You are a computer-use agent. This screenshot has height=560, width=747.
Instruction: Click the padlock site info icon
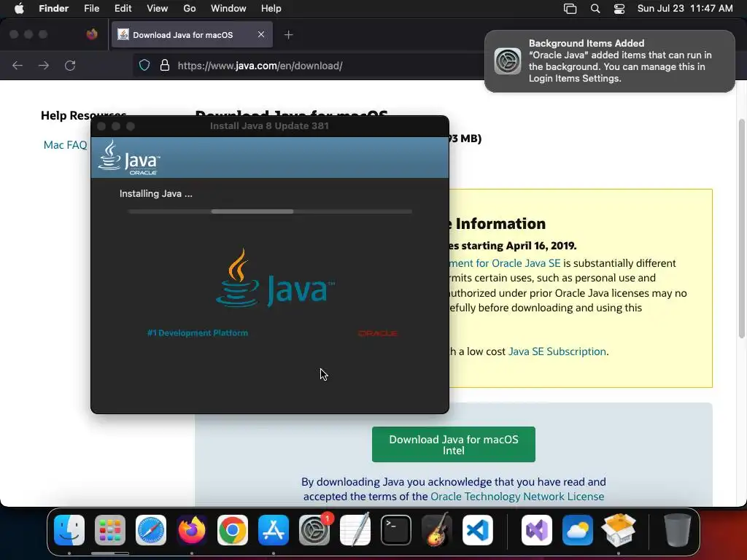[x=165, y=65]
